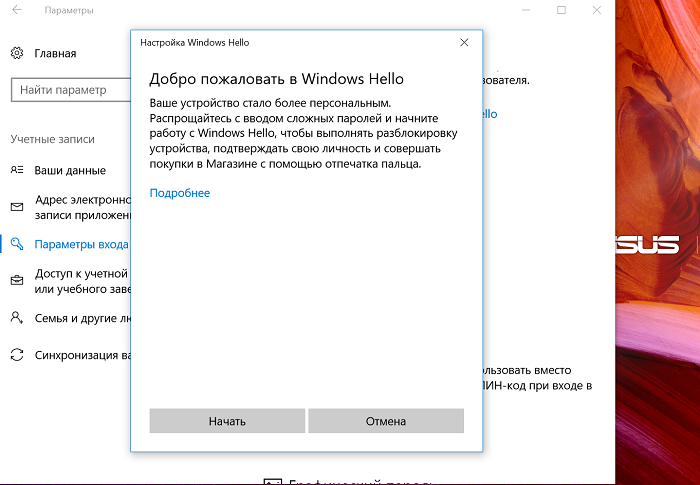
Task: Click the Отмена button
Action: pos(386,421)
